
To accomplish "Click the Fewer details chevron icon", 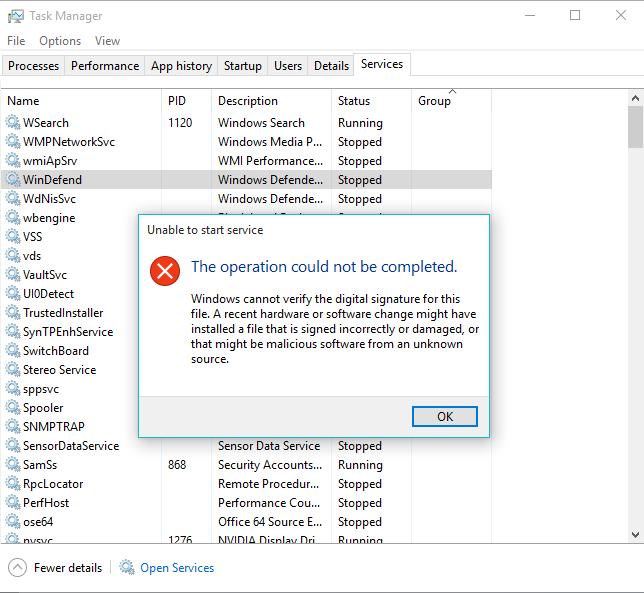I will pyautogui.click(x=17, y=568).
